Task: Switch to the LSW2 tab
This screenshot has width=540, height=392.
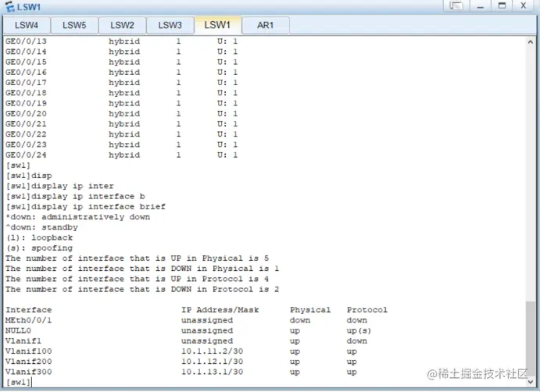Action: coord(122,25)
